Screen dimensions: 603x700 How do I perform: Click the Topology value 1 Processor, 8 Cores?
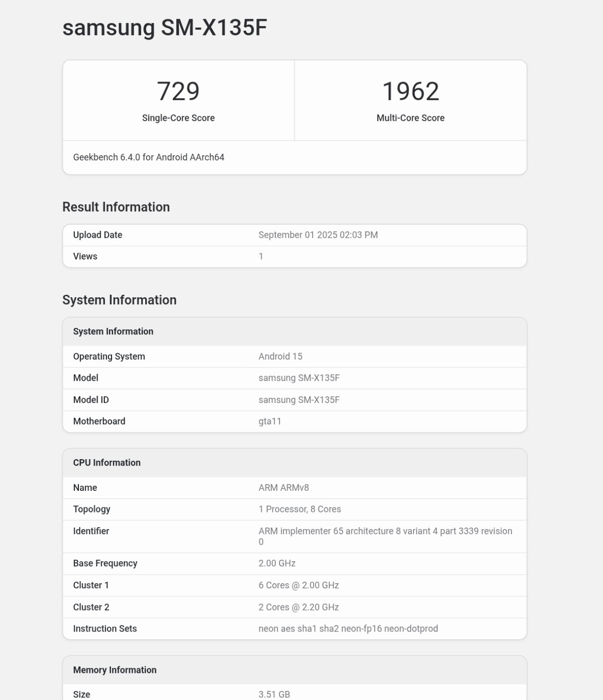tap(299, 509)
